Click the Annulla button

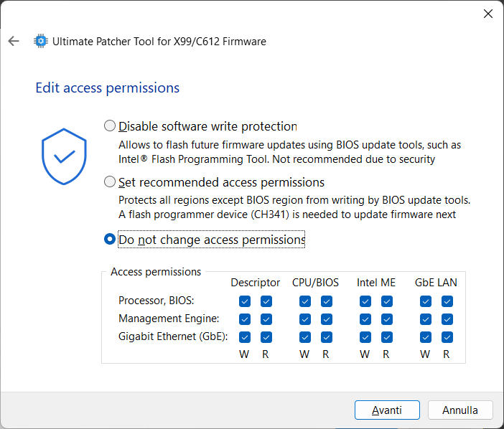click(460, 410)
